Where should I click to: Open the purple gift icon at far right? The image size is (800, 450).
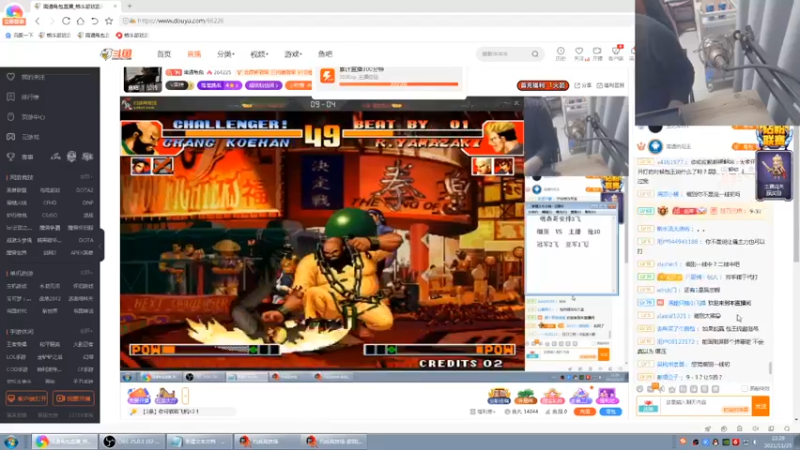[607, 395]
